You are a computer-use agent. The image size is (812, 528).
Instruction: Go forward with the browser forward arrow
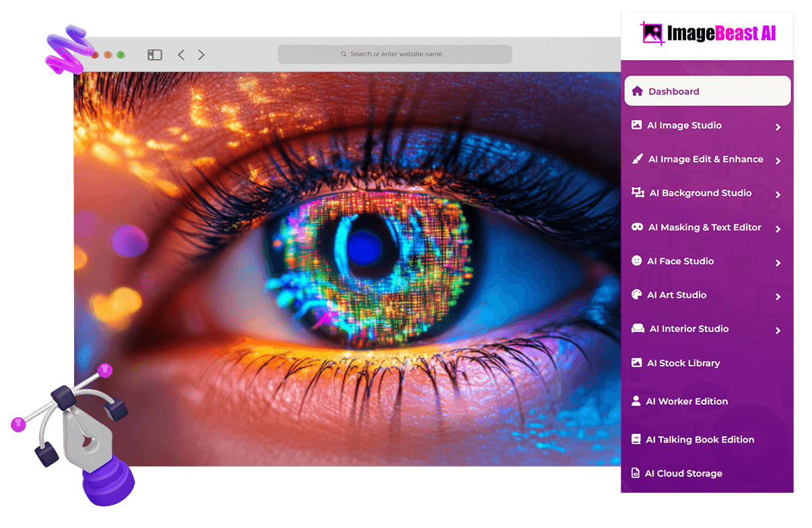point(201,55)
